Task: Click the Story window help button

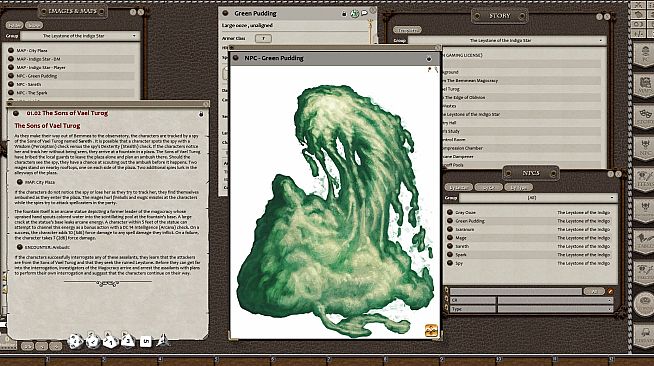Action: click(599, 17)
